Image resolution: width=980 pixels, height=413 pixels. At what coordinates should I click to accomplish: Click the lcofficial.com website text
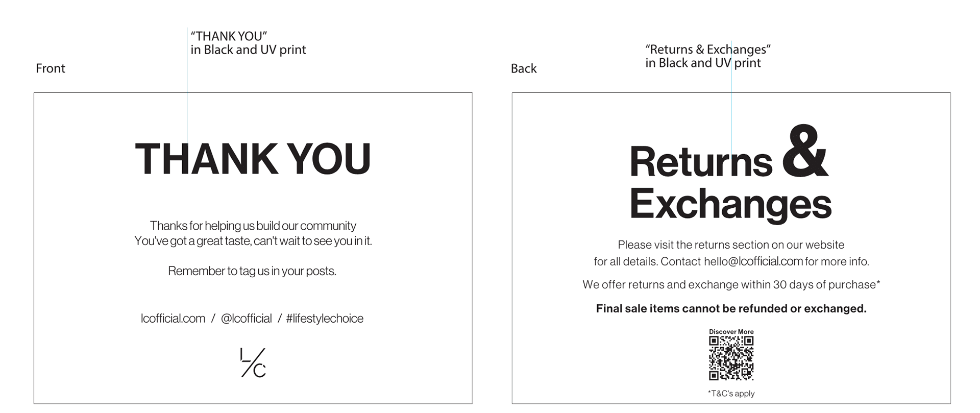(173, 319)
